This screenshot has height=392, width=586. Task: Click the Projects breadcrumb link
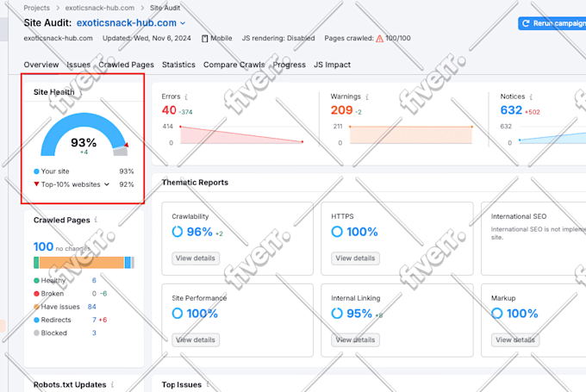pos(36,8)
